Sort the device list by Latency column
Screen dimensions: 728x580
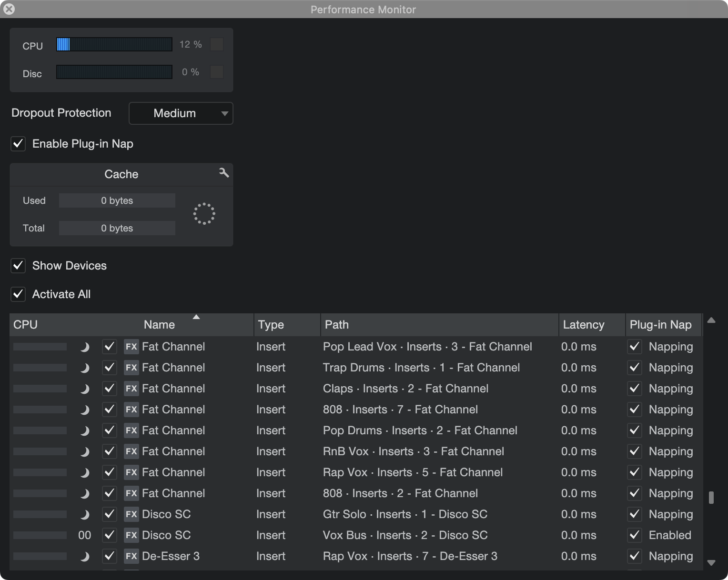click(x=592, y=325)
